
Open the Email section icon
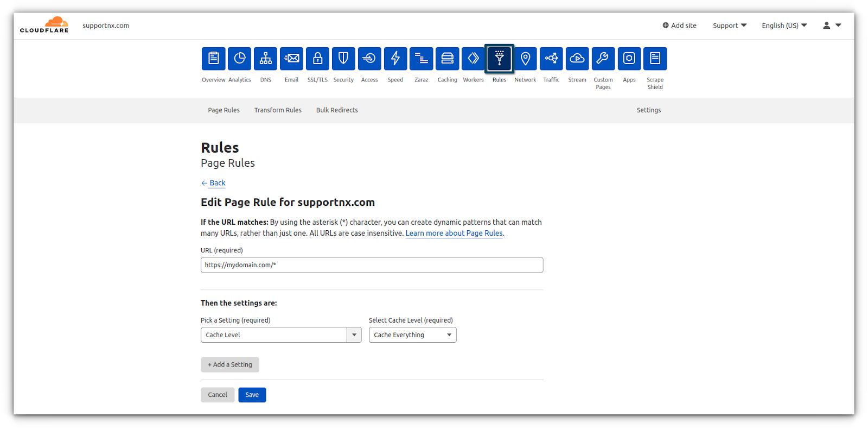[x=291, y=59]
